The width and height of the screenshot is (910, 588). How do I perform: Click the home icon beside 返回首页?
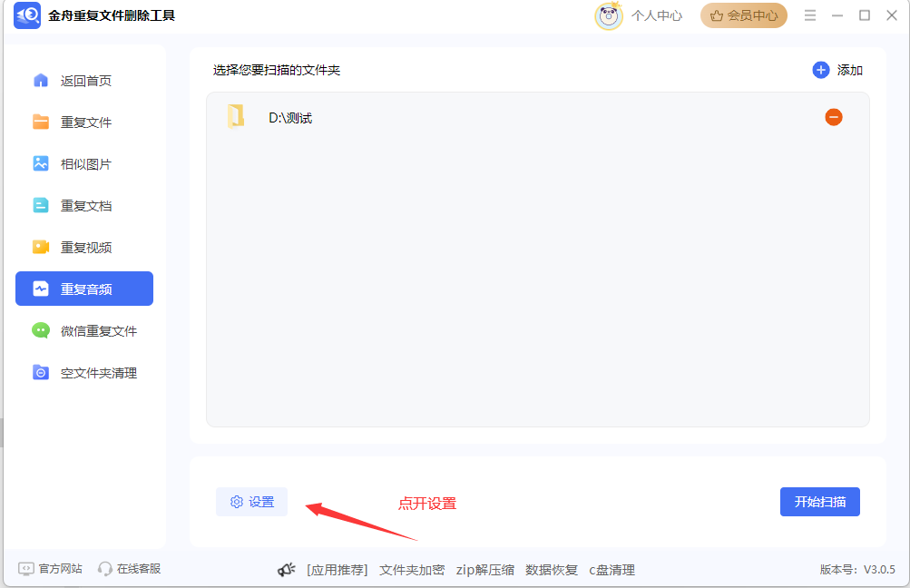(41, 80)
